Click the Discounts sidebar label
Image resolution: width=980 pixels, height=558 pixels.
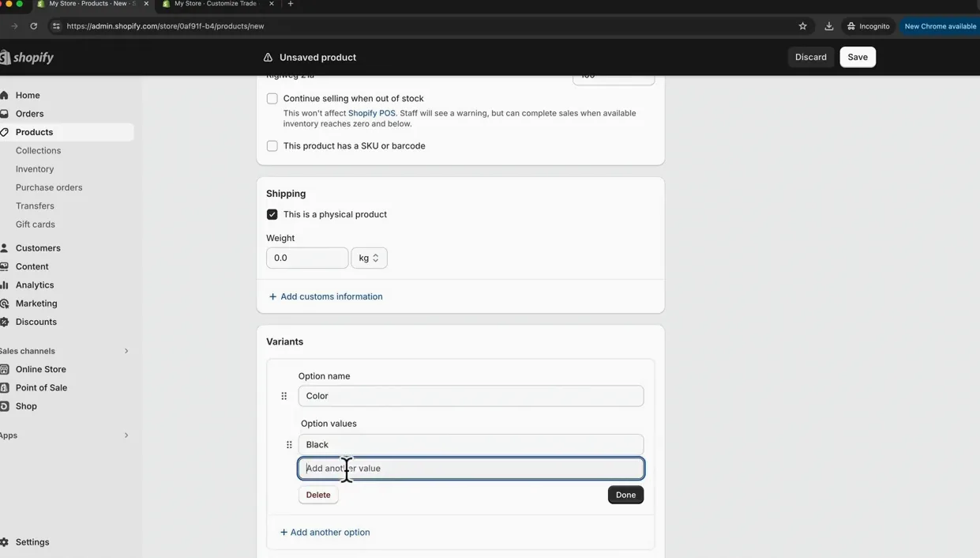(36, 322)
